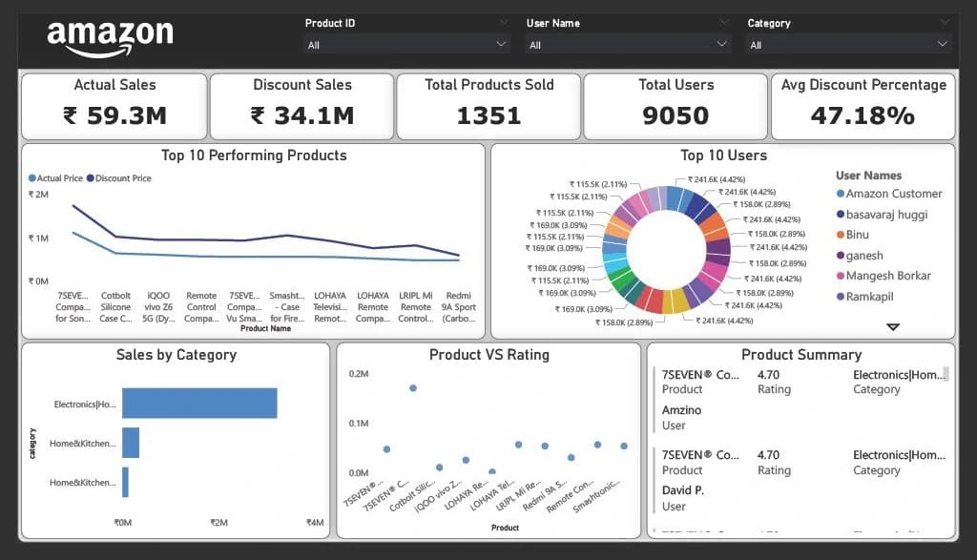The width and height of the screenshot is (977, 560).
Task: Click iQOO vivo Z6 5G axis label
Action: point(158,307)
